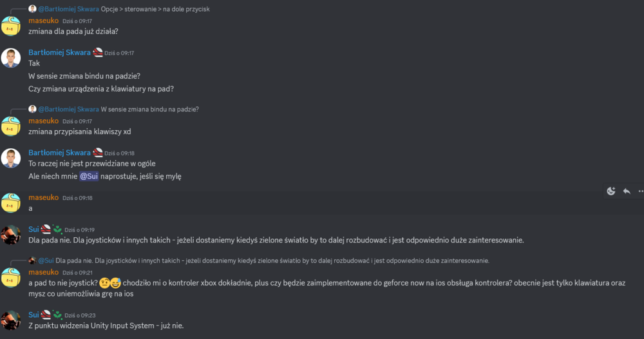This screenshot has height=339, width=644.
Task: Click the small avatar in the topmost reply preview
Action: click(x=32, y=9)
